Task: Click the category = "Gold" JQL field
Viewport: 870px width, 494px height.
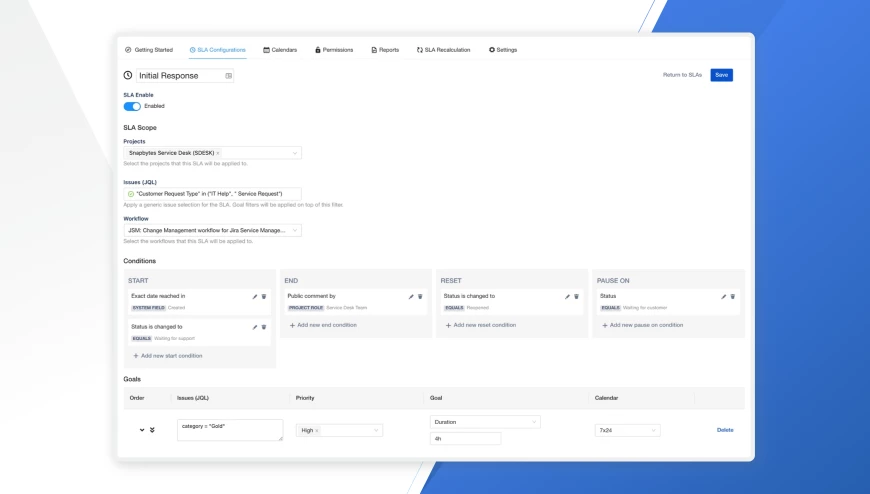Action: [230, 430]
